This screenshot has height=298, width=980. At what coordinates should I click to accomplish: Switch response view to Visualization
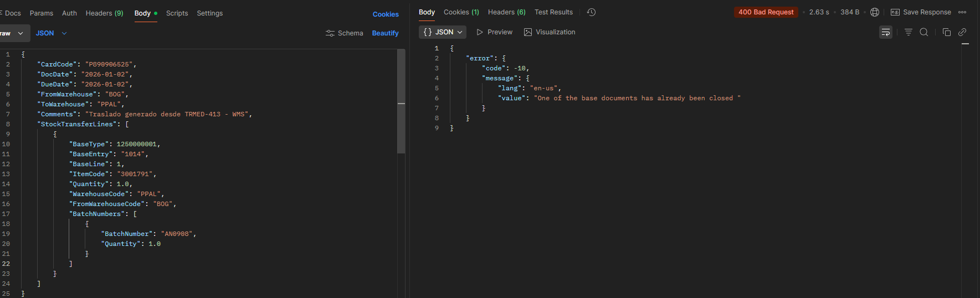550,32
